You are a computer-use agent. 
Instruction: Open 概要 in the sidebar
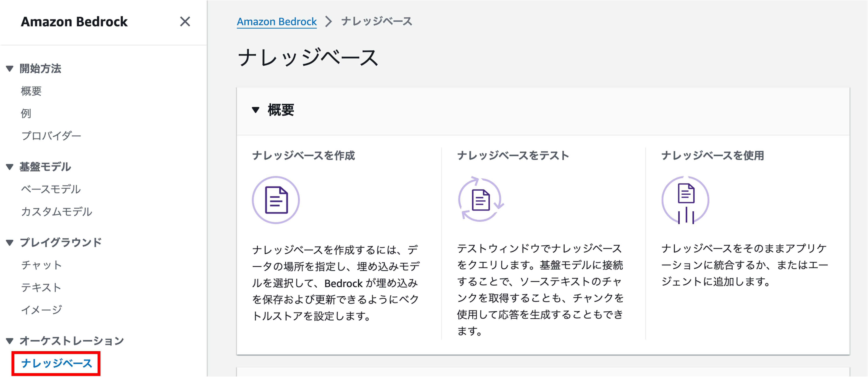pos(31,91)
